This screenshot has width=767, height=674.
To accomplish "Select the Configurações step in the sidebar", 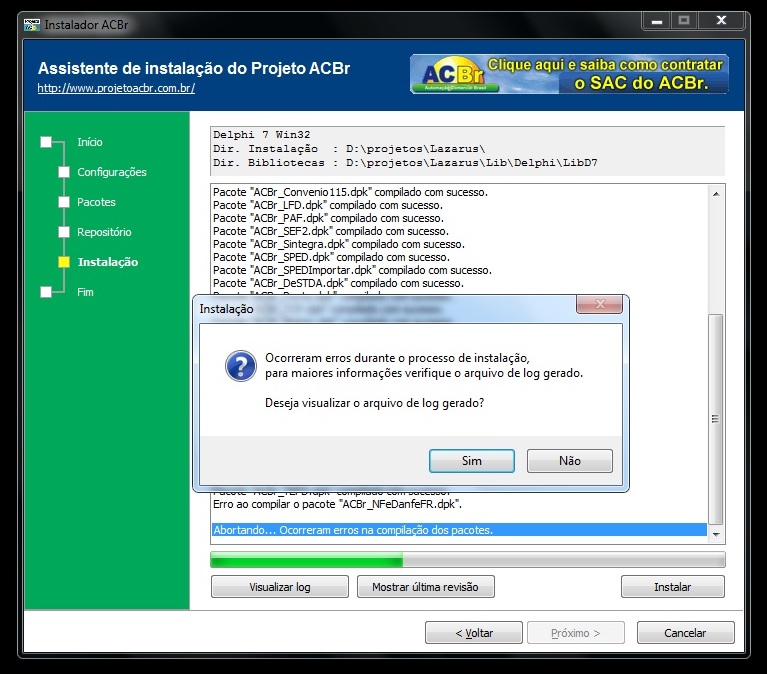I will (112, 172).
